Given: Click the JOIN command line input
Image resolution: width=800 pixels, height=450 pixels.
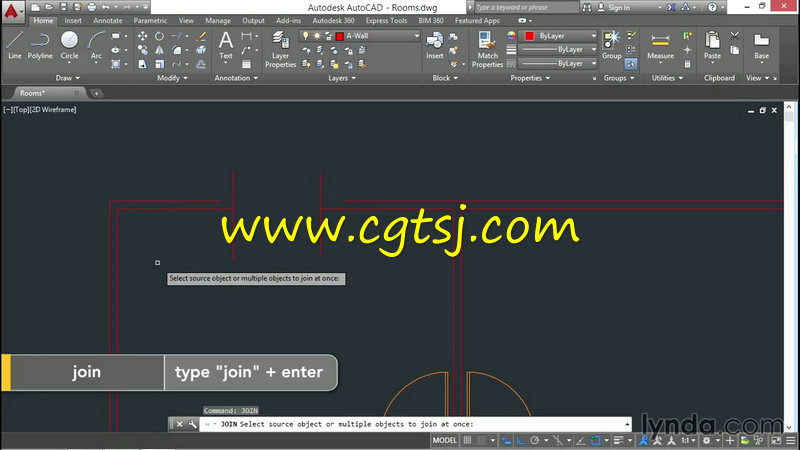Looking at the screenshot, I should coord(415,424).
